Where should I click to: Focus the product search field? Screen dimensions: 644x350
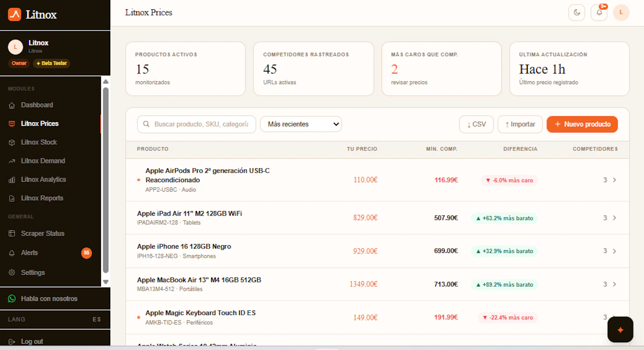click(196, 124)
